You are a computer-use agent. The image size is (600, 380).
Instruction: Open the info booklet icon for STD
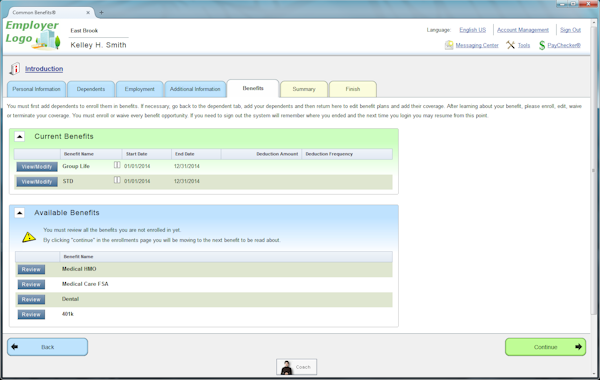point(117,180)
